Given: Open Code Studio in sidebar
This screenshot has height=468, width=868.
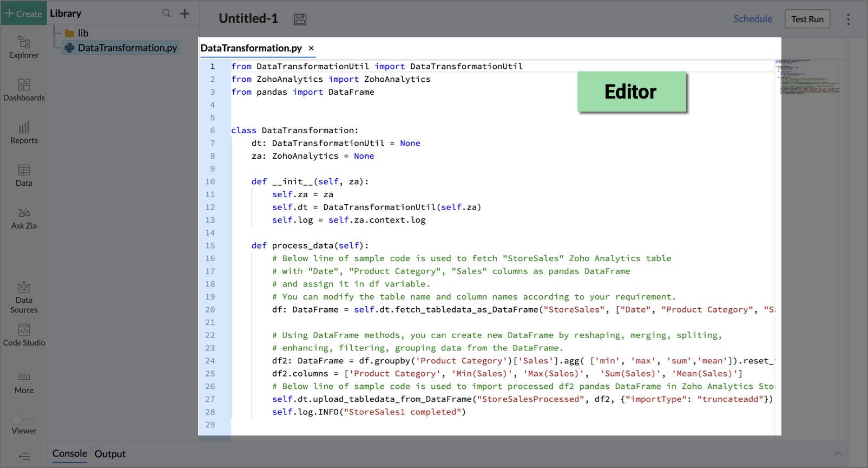Looking at the screenshot, I should pyautogui.click(x=24, y=335).
